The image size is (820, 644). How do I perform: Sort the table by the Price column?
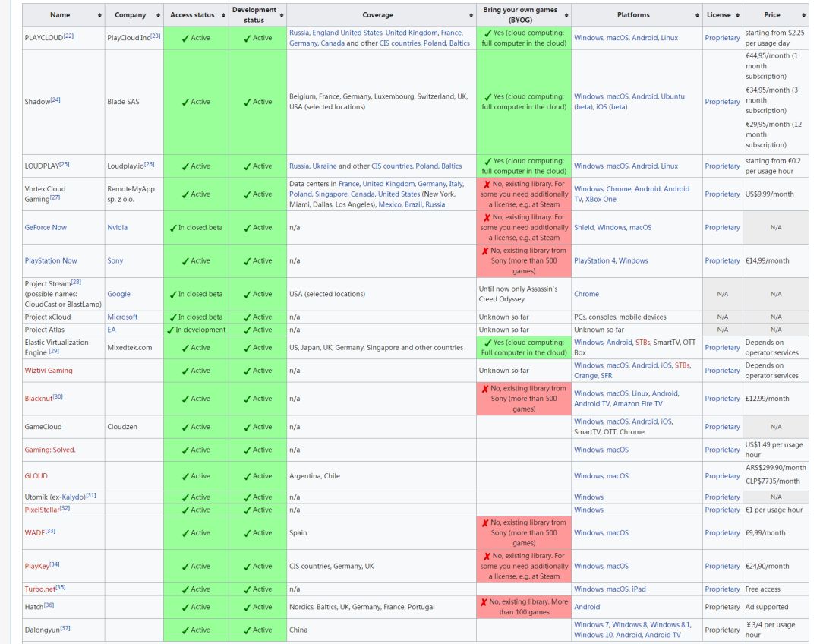tap(804, 15)
